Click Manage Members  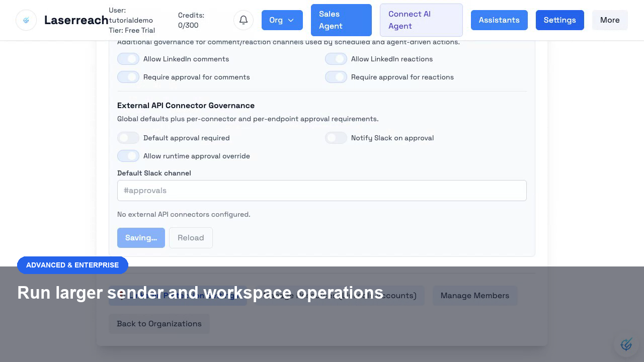click(475, 296)
